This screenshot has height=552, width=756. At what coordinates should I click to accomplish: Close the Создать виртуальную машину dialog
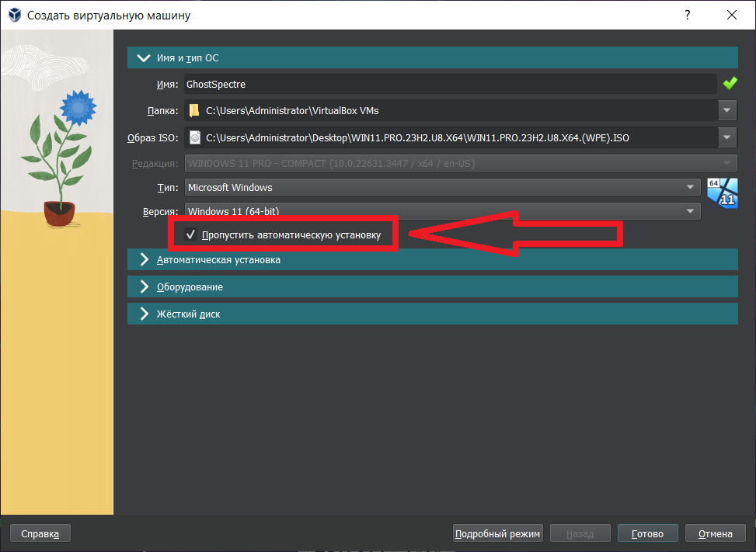[732, 15]
